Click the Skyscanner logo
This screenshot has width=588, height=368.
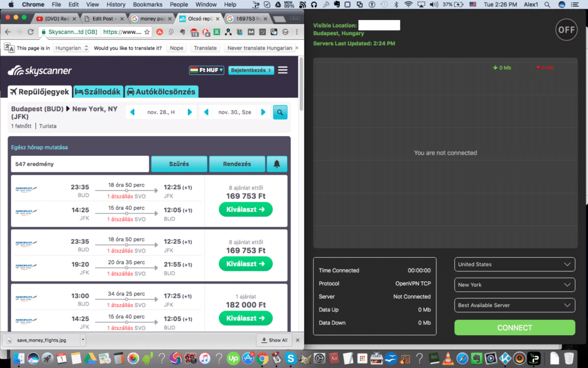(40, 71)
